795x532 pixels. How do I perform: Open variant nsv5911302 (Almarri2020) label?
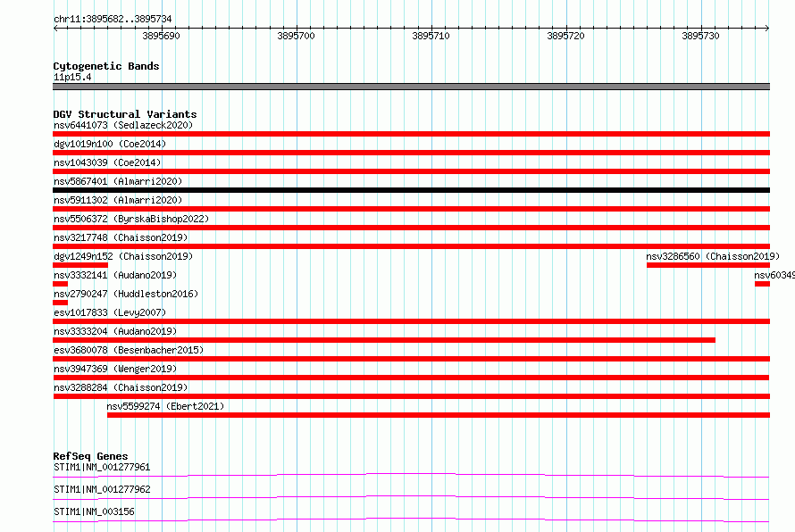click(118, 200)
